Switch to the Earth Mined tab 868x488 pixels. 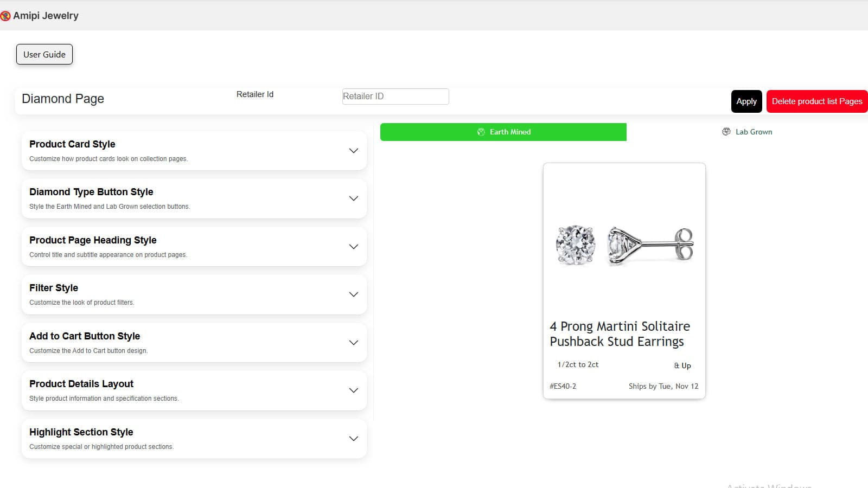pos(503,132)
